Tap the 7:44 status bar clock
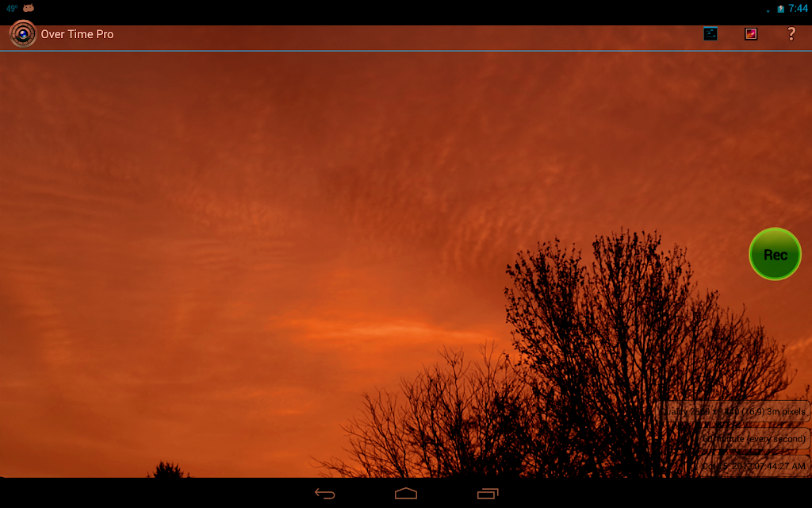The height and width of the screenshot is (508, 812). pos(798,8)
